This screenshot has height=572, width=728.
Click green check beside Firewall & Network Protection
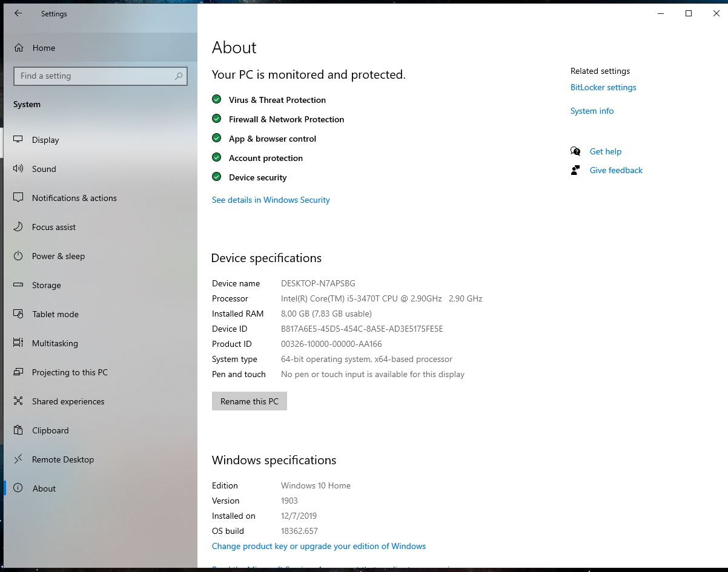pyautogui.click(x=216, y=119)
